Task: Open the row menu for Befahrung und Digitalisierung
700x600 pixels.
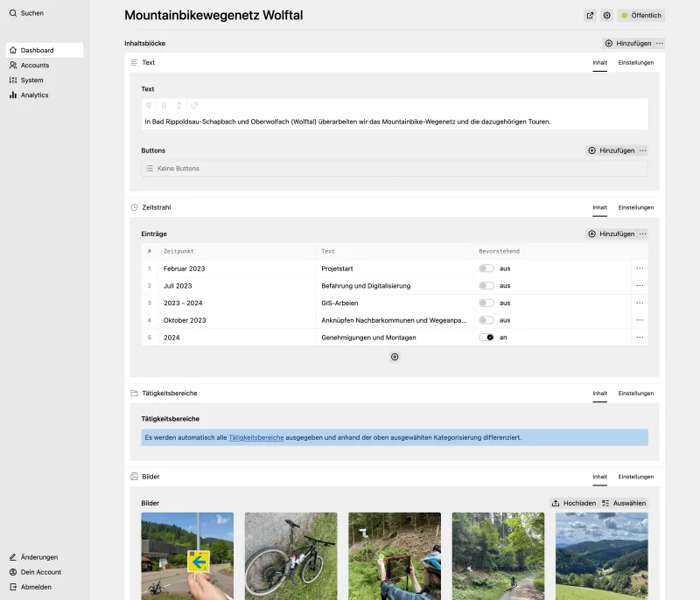Action: pos(640,285)
